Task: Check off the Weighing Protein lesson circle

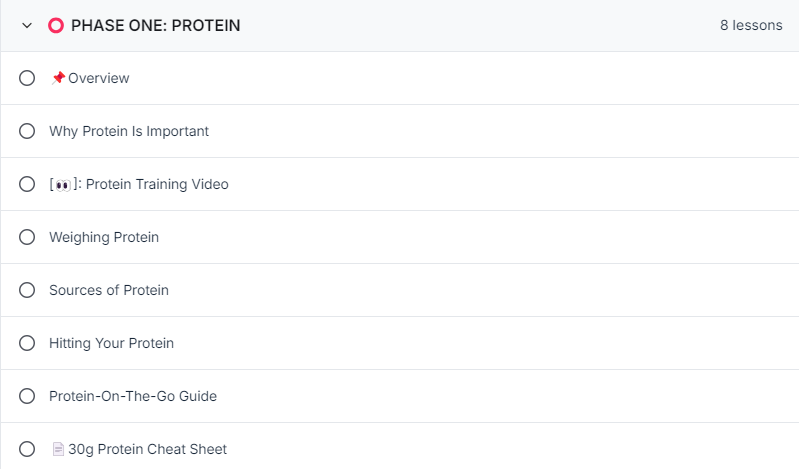Action: pyautogui.click(x=27, y=237)
